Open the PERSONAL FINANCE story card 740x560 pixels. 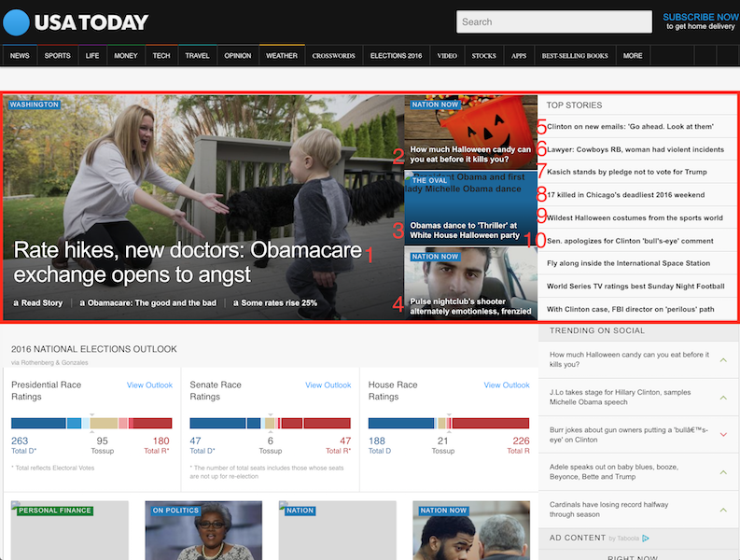pyautogui.click(x=70, y=530)
